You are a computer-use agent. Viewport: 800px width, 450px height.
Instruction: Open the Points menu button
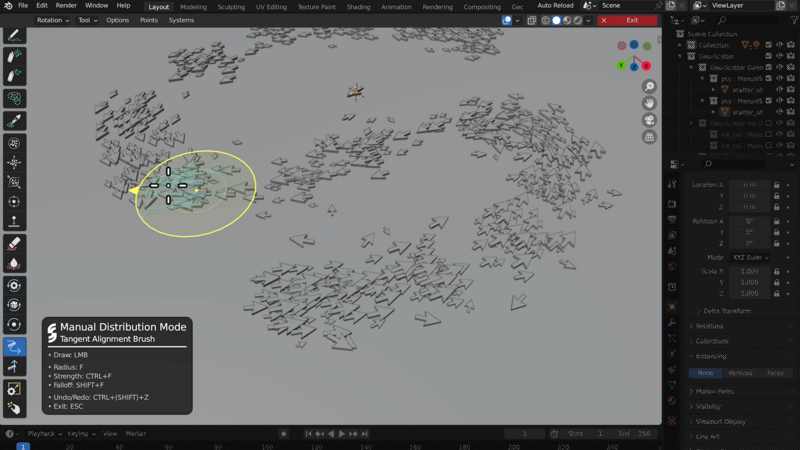click(x=148, y=20)
